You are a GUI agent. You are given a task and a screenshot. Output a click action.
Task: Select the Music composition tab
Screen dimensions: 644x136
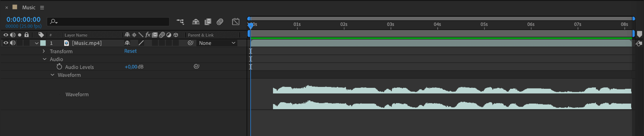click(29, 8)
